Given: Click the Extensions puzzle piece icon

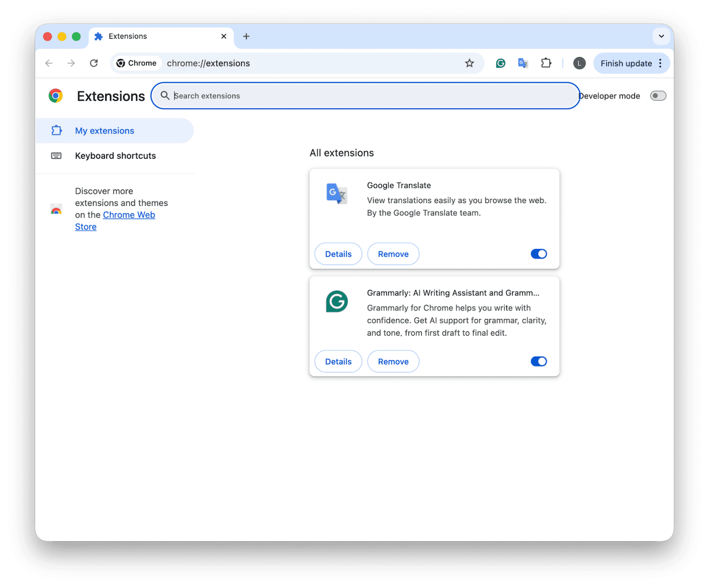Looking at the screenshot, I should (547, 63).
